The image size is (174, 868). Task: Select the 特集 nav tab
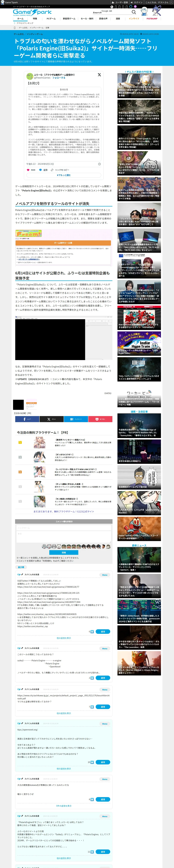[x=35, y=19]
